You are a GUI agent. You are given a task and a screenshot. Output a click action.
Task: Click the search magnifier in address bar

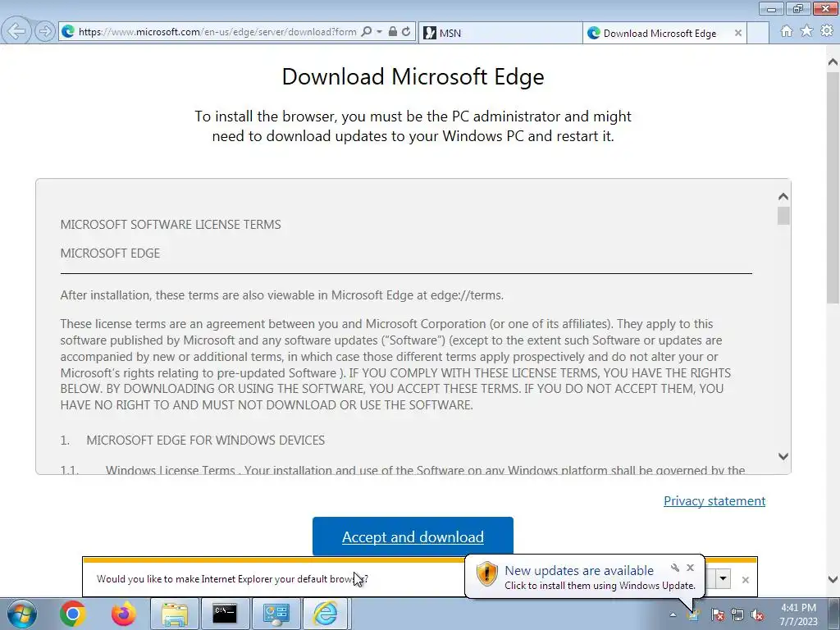[x=367, y=32]
